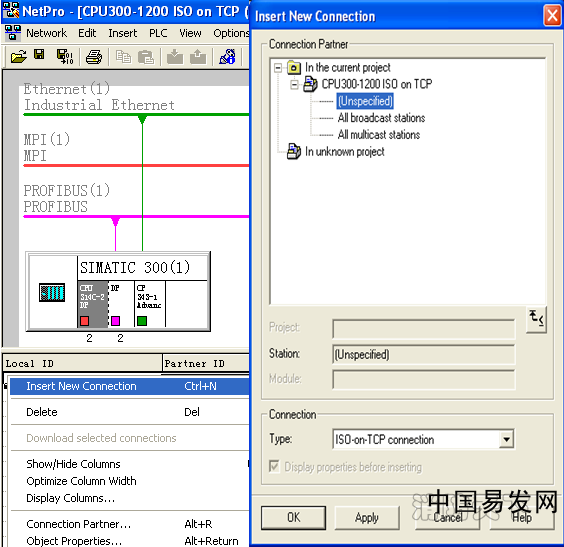Click the current project folder icon
Image resolution: width=564 pixels, height=547 pixels.
pos(294,67)
